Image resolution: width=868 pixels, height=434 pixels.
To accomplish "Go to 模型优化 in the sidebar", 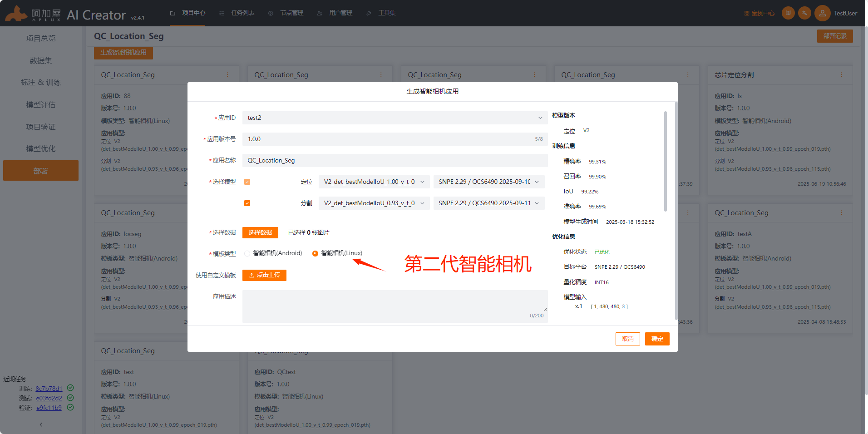I will pyautogui.click(x=41, y=148).
